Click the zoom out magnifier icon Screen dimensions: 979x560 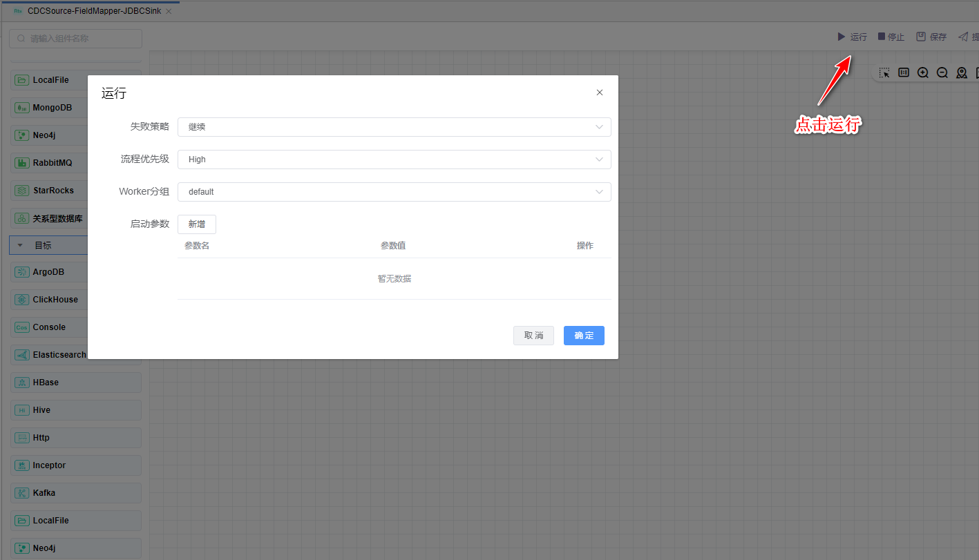(942, 73)
